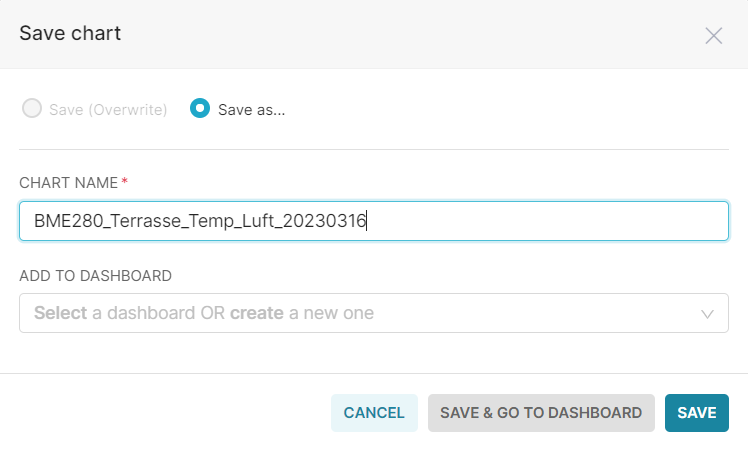Select the Save as... radio button
Image resolution: width=748 pixels, height=451 pixels.
[x=200, y=108]
